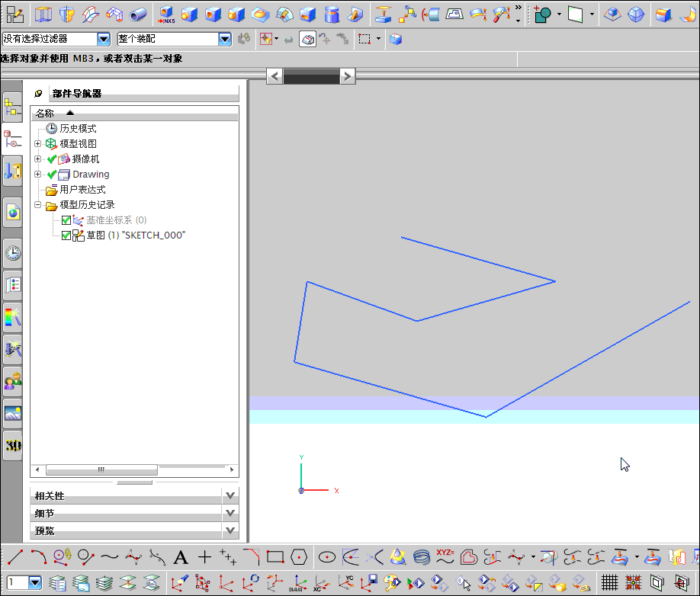The width and height of the screenshot is (700, 596).
Task: Click the Datum Plane white square icon
Action: coord(576,14)
